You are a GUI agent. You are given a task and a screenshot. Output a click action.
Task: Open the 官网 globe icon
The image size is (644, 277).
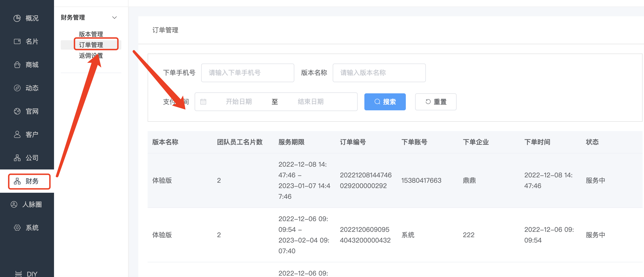click(x=17, y=111)
